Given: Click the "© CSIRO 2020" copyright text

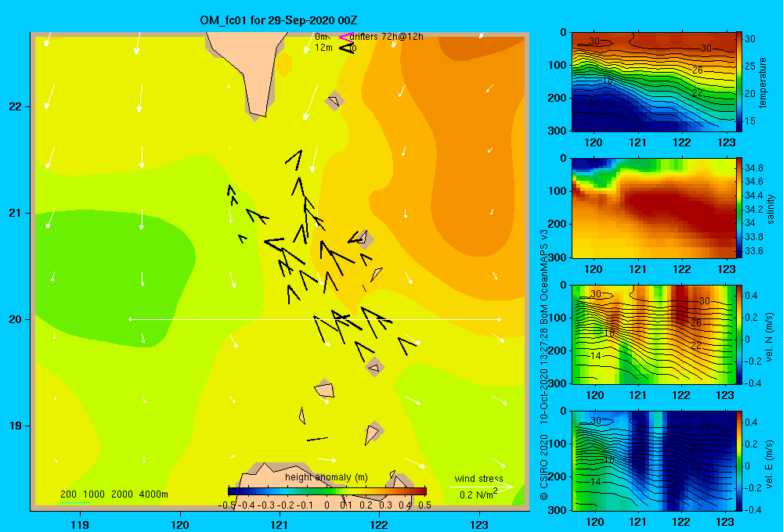Looking at the screenshot, I should (x=544, y=467).
